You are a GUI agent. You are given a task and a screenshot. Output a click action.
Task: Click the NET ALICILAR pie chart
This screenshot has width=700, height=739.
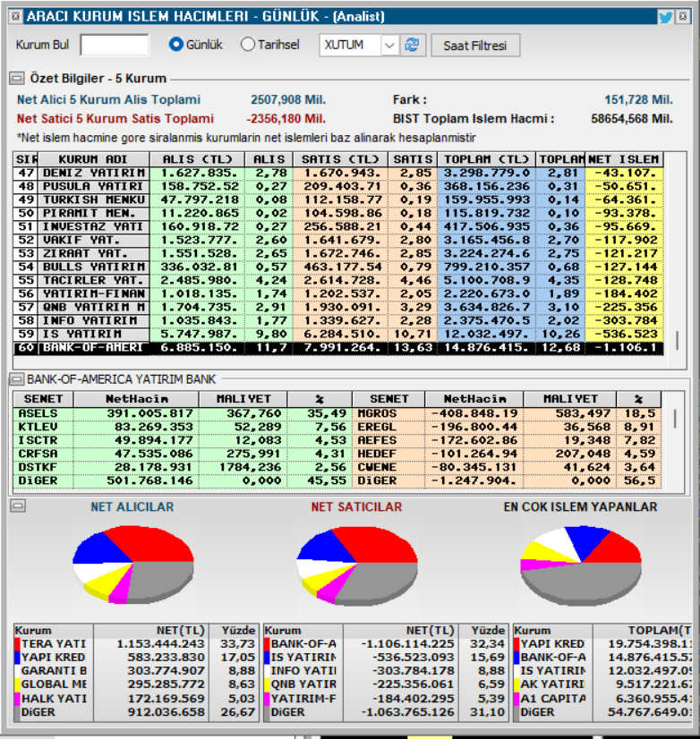coord(133,565)
